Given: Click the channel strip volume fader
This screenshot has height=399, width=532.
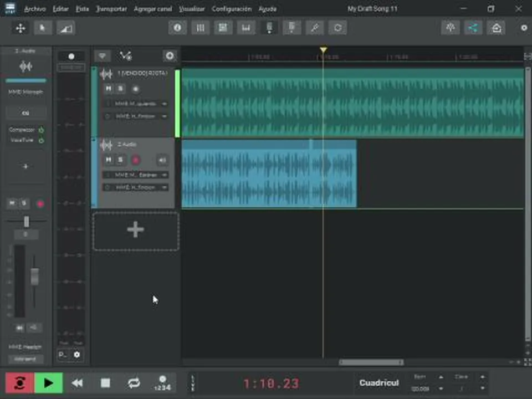Looking at the screenshot, I should 34,277.
